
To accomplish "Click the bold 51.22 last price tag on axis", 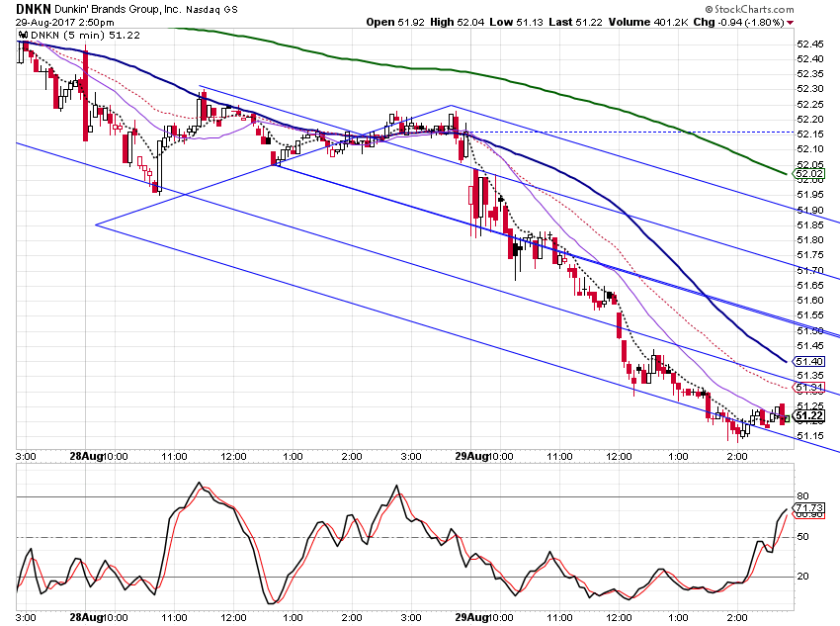I will click(x=809, y=416).
